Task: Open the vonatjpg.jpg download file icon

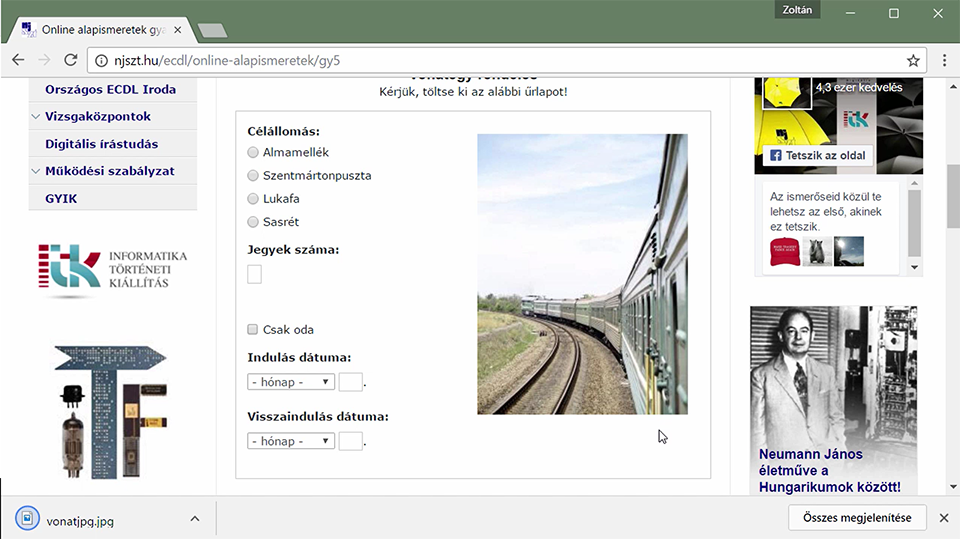Action: [27, 518]
